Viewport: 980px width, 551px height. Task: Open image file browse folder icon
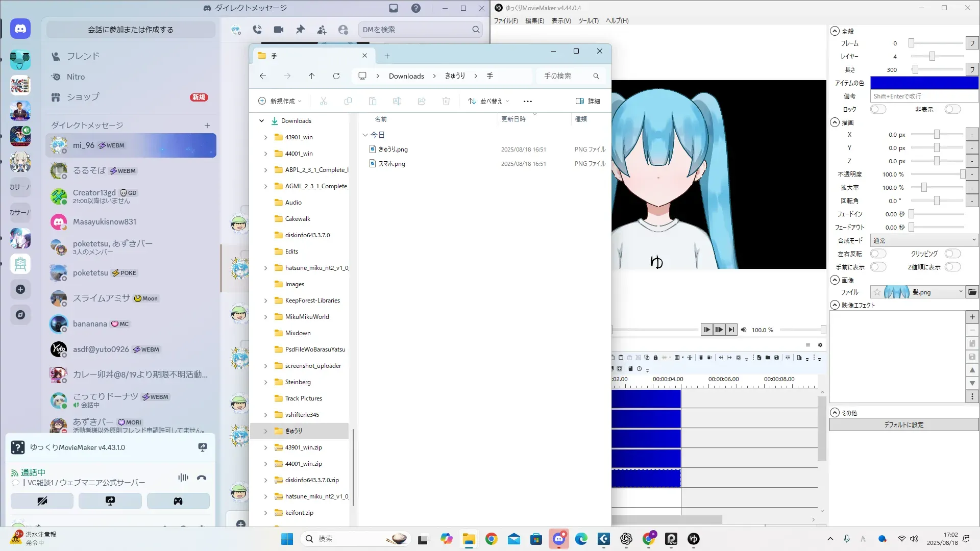pyautogui.click(x=972, y=292)
